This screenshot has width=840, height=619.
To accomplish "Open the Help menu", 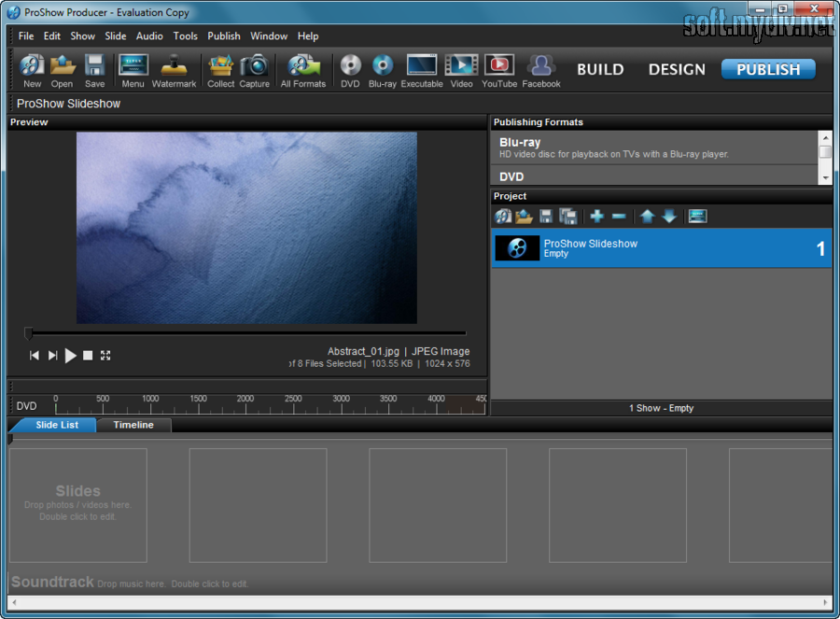I will click(x=308, y=35).
